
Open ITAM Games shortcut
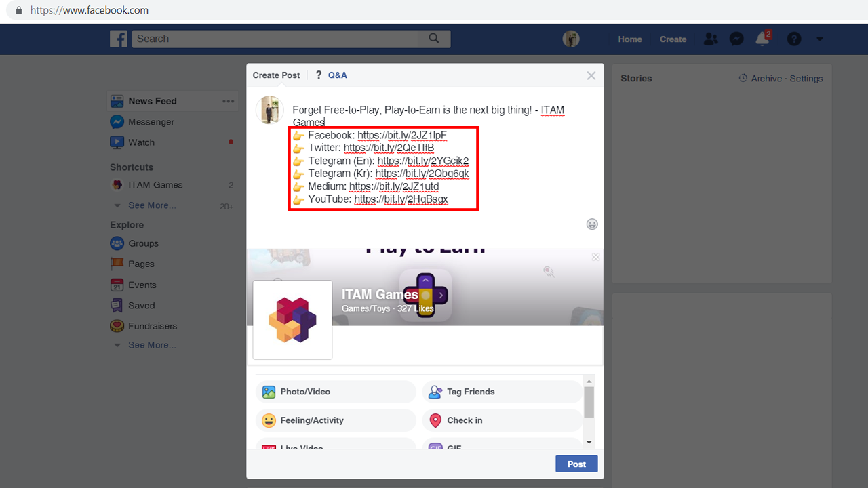point(155,185)
